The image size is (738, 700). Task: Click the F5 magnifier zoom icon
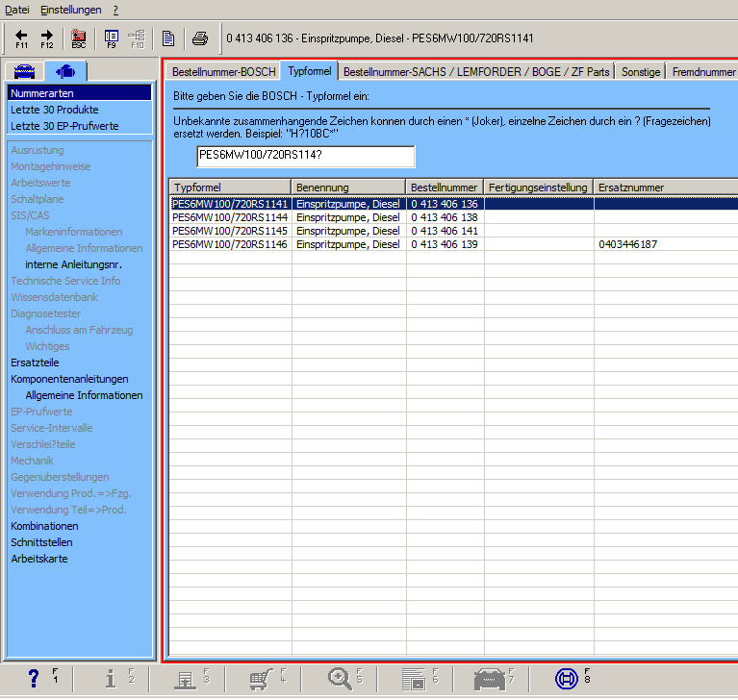[340, 679]
